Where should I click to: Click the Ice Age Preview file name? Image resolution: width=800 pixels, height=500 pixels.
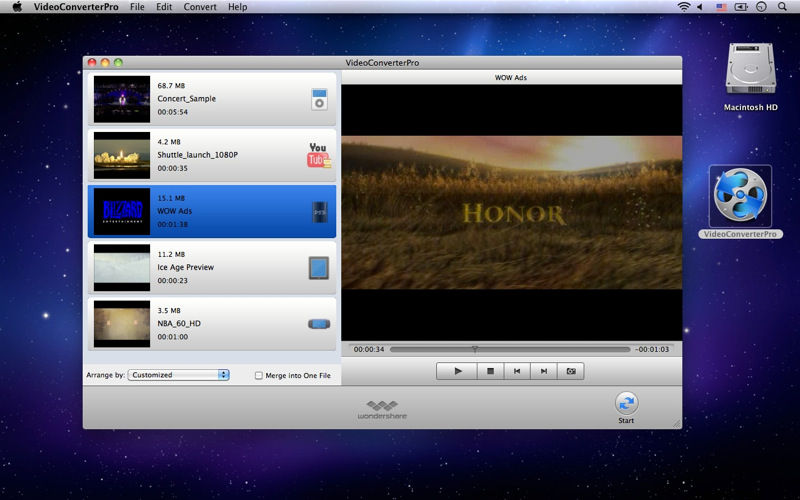pos(185,267)
